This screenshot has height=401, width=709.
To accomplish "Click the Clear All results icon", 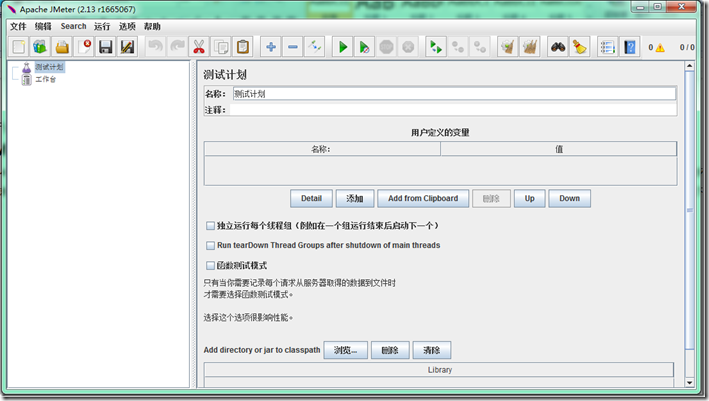I will tap(529, 47).
